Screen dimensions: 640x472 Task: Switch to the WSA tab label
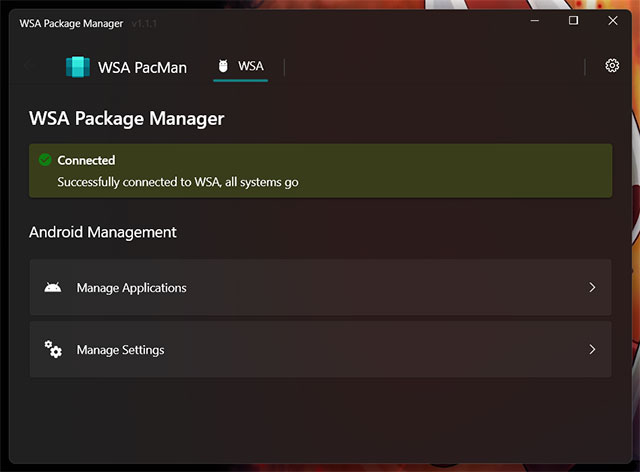(251, 67)
